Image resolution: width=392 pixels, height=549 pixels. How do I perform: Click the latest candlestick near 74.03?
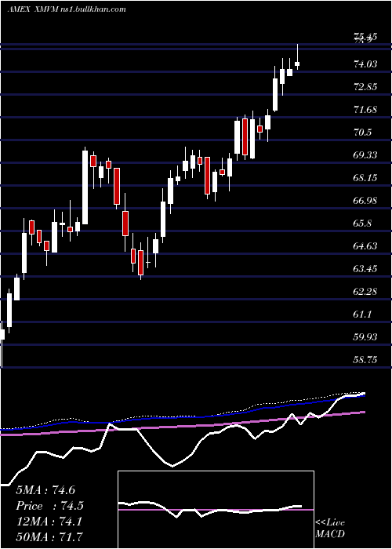coord(297,64)
